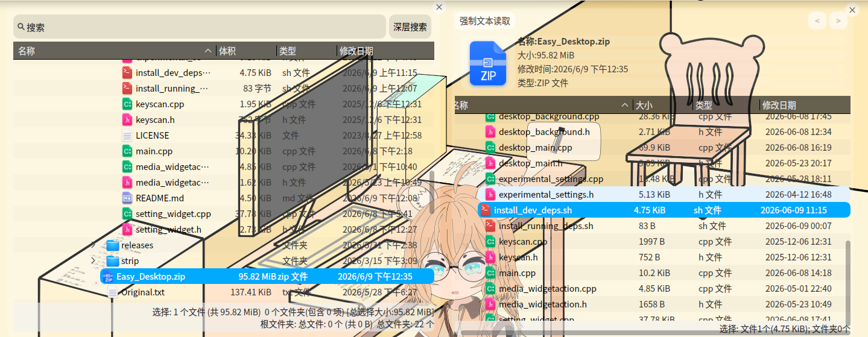Viewport: 868px width, 337px height.
Task: Click the experimental_settings.cpp file icon
Action: pyautogui.click(x=490, y=179)
